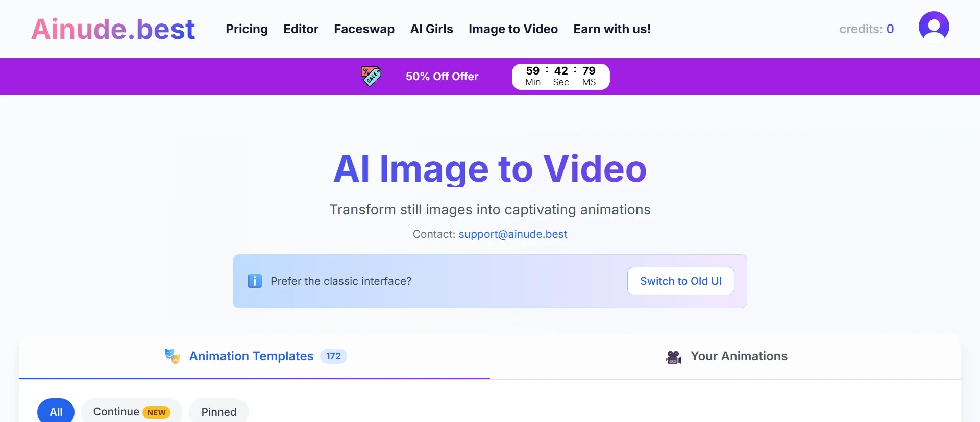
Task: Open the Pricing page
Action: click(247, 29)
